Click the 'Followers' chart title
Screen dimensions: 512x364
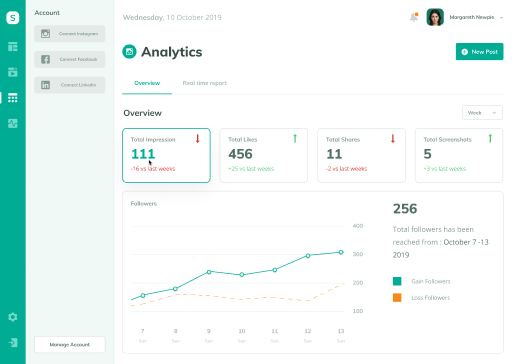[144, 203]
